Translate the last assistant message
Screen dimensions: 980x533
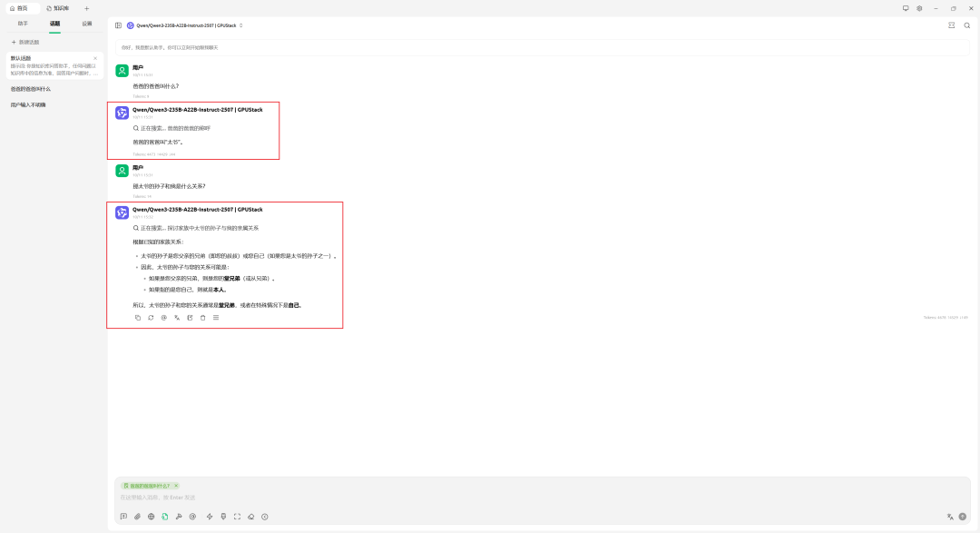pos(177,318)
